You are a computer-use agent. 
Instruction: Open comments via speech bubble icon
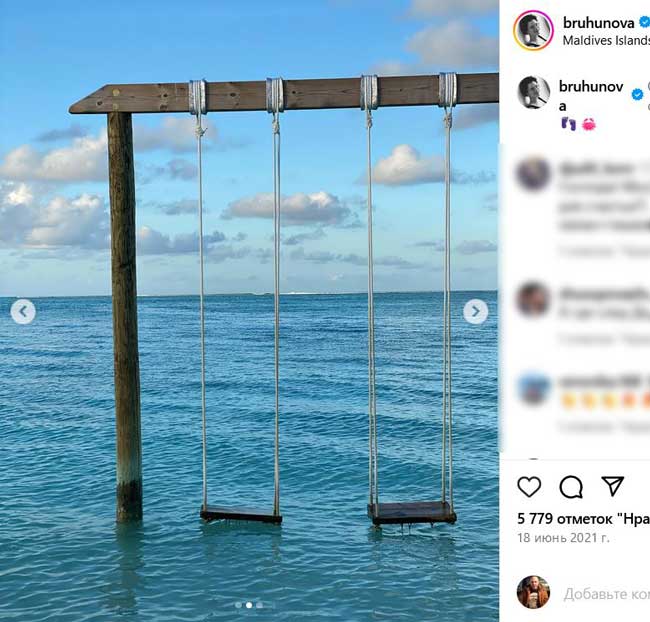point(571,487)
